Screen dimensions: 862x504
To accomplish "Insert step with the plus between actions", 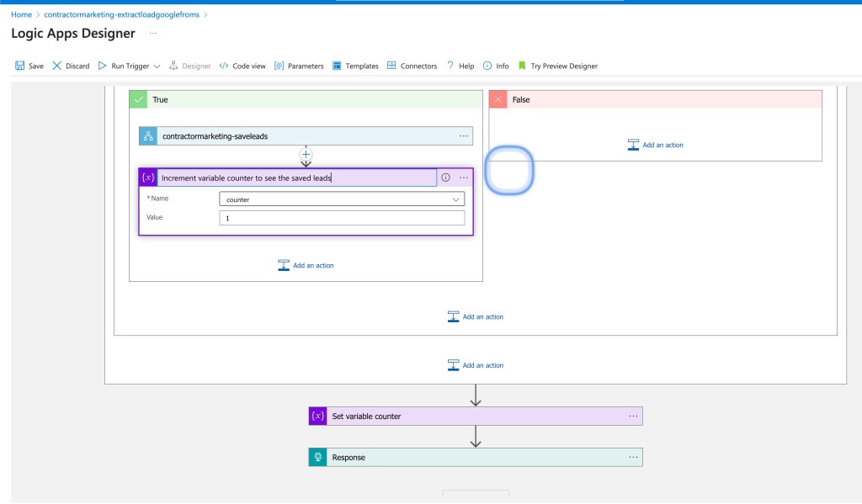I will pyautogui.click(x=306, y=155).
